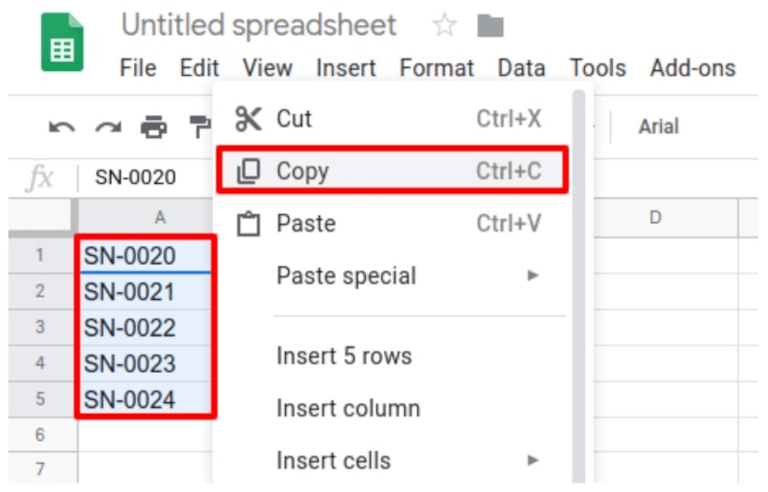This screenshot has height=492, width=768.
Task: Click the redo arrow in toolbar
Action: point(108,128)
